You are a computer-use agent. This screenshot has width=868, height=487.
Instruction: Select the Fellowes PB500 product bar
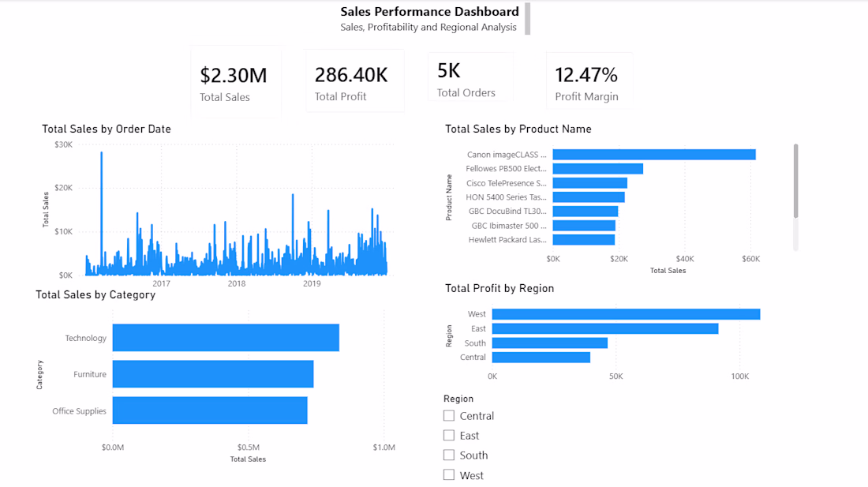tap(598, 169)
